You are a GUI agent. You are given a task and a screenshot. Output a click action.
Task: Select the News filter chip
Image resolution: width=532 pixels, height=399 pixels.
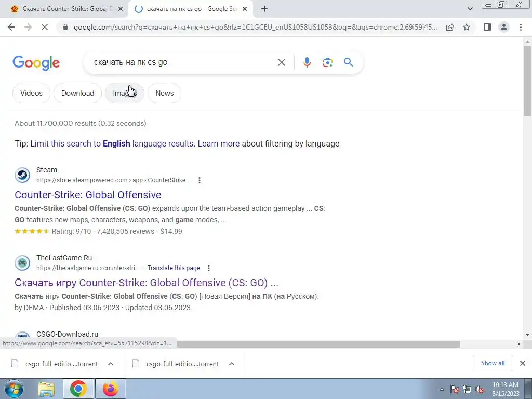(x=165, y=93)
